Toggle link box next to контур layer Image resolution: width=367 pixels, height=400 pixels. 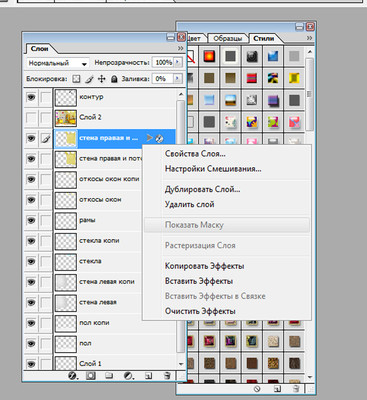[x=45, y=97]
